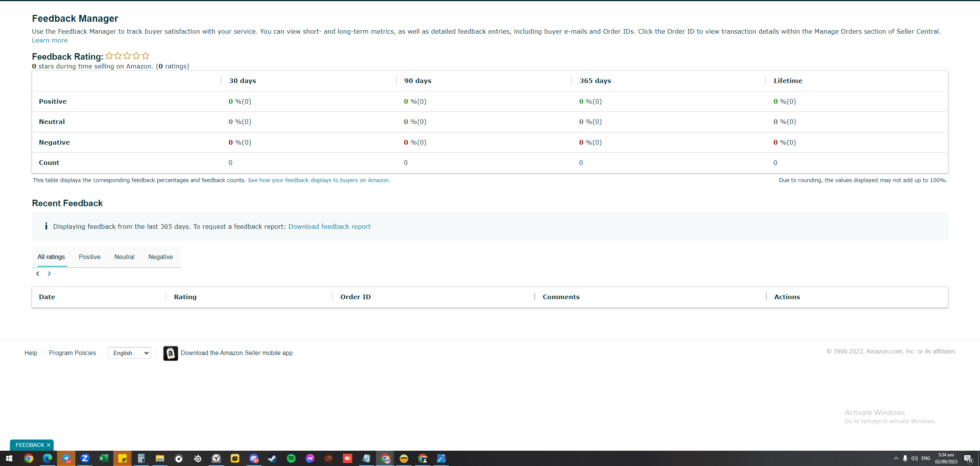The image size is (980, 466).
Task: Click the Lifetime column header
Action: click(x=788, y=81)
